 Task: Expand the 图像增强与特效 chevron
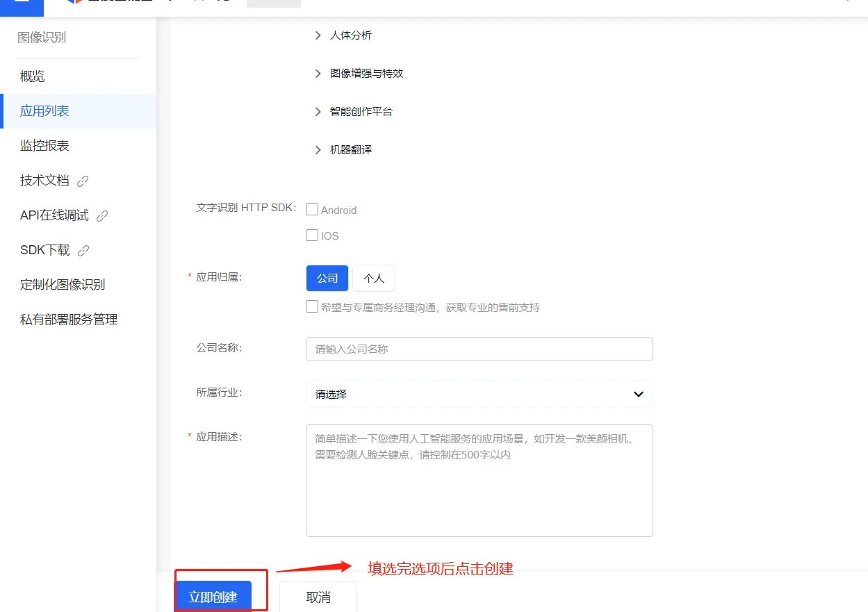point(318,74)
